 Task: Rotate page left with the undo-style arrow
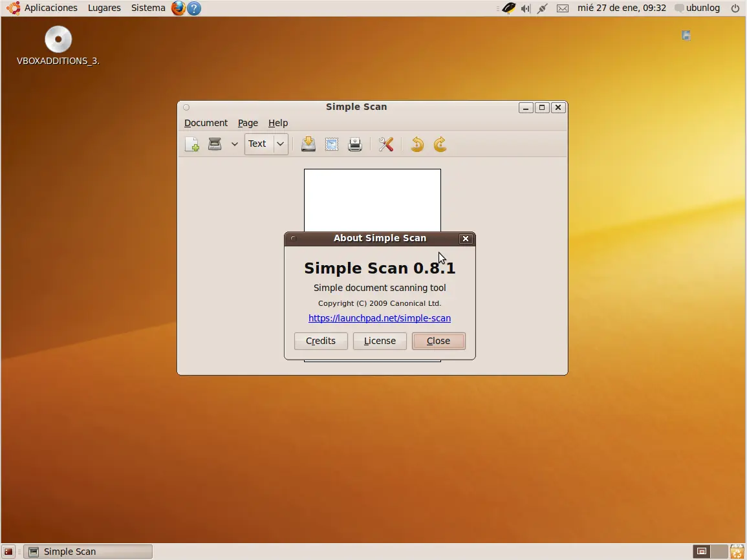coord(417,144)
